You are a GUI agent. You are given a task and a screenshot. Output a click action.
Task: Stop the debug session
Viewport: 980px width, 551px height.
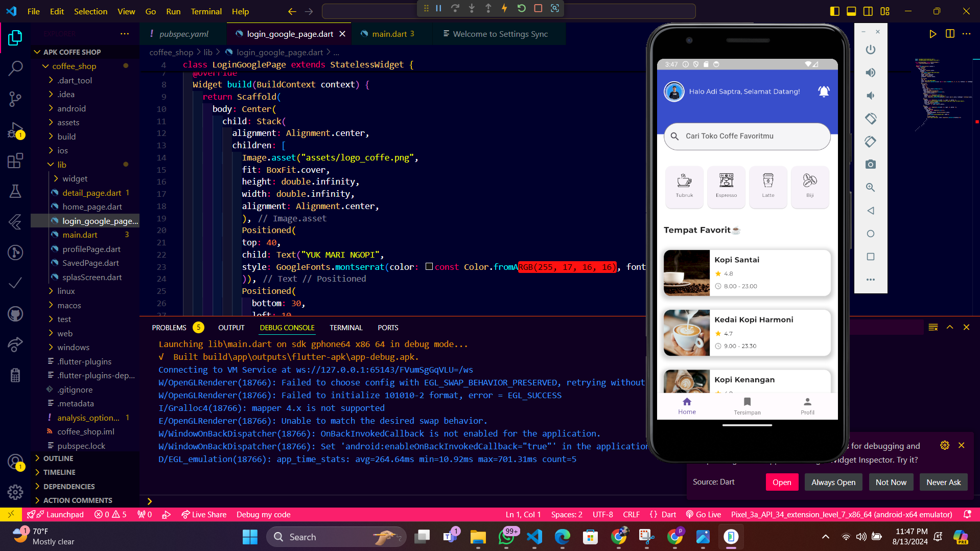(x=538, y=8)
